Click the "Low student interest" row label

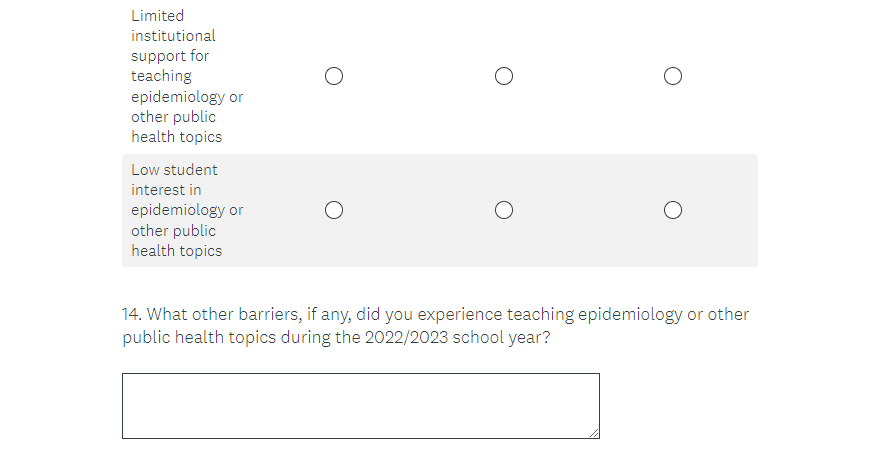187,210
